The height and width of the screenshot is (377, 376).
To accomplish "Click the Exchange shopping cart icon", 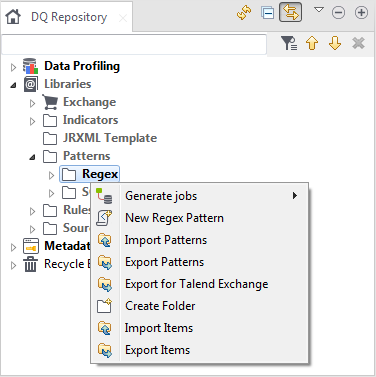I will coord(50,102).
